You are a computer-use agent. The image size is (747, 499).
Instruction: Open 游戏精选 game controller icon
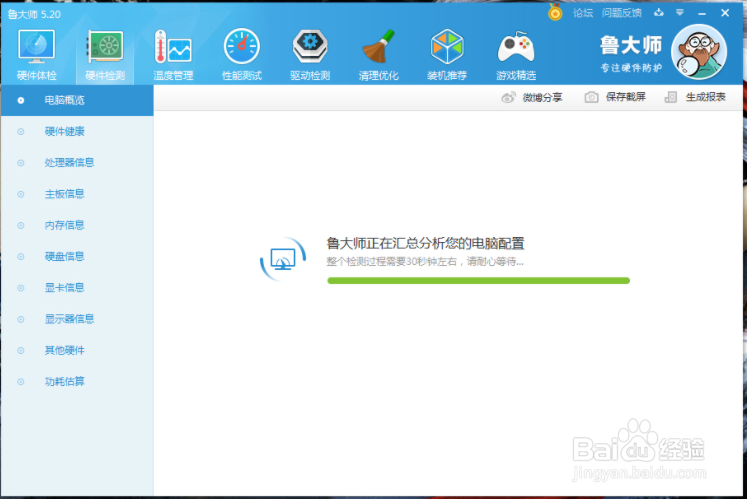pos(516,47)
